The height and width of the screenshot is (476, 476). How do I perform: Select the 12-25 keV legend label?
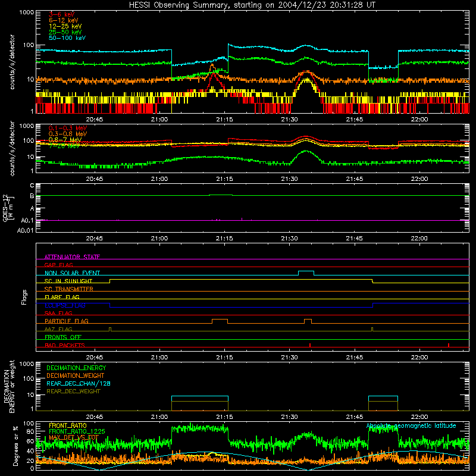pyautogui.click(x=65, y=26)
